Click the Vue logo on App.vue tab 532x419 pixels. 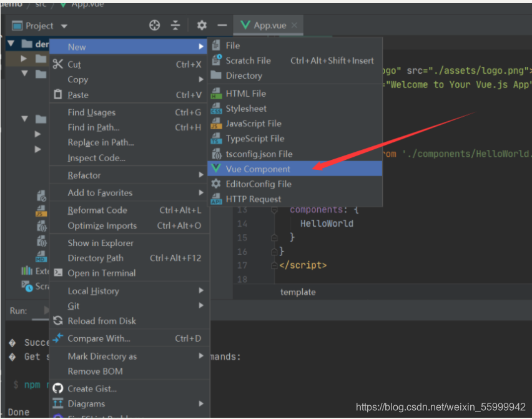[245, 25]
